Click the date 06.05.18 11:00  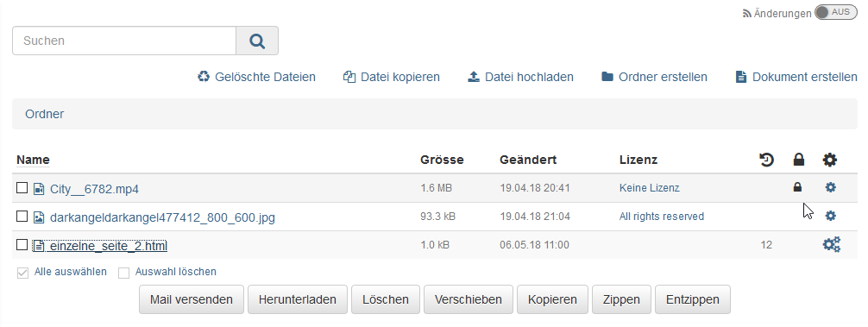coord(534,244)
